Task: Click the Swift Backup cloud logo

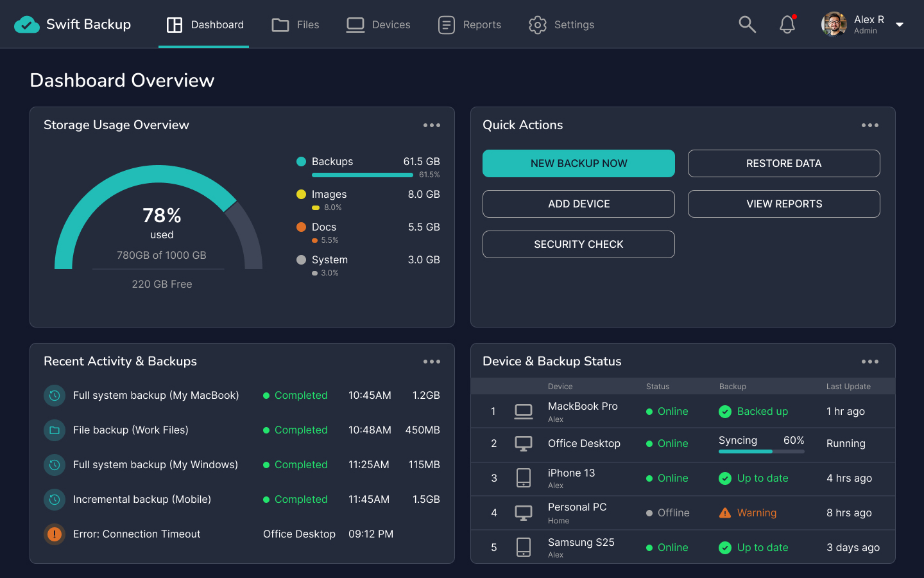Action: coord(27,24)
